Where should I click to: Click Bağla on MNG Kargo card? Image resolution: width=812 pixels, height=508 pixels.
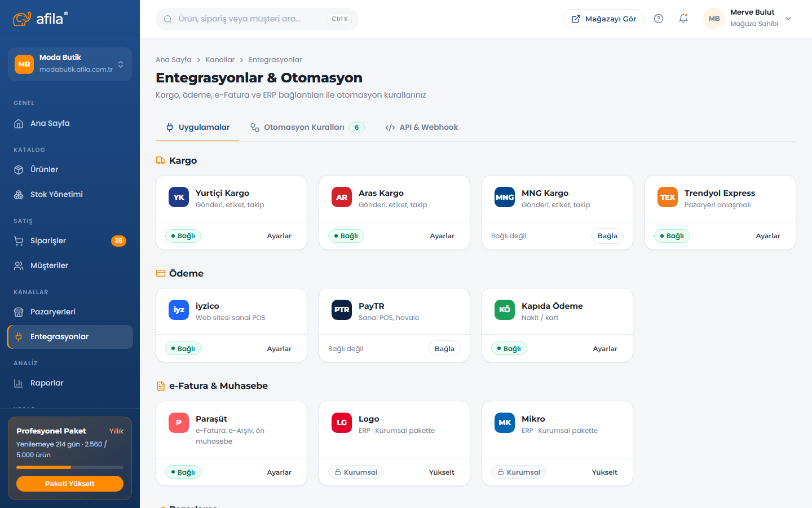point(607,236)
